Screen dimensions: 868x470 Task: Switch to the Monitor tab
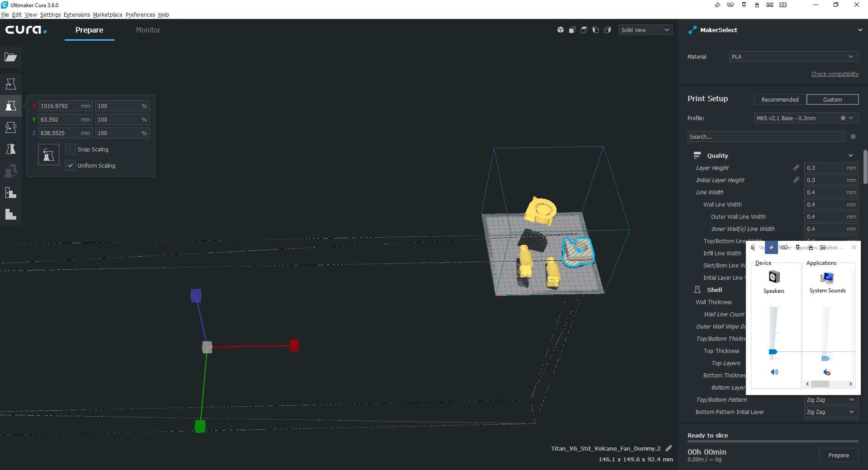(148, 30)
